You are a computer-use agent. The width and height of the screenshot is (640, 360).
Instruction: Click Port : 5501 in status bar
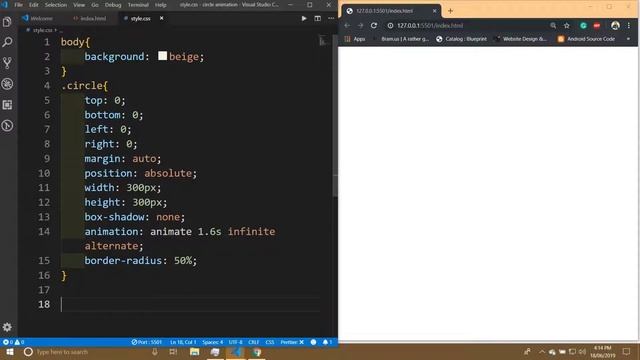tap(147, 342)
